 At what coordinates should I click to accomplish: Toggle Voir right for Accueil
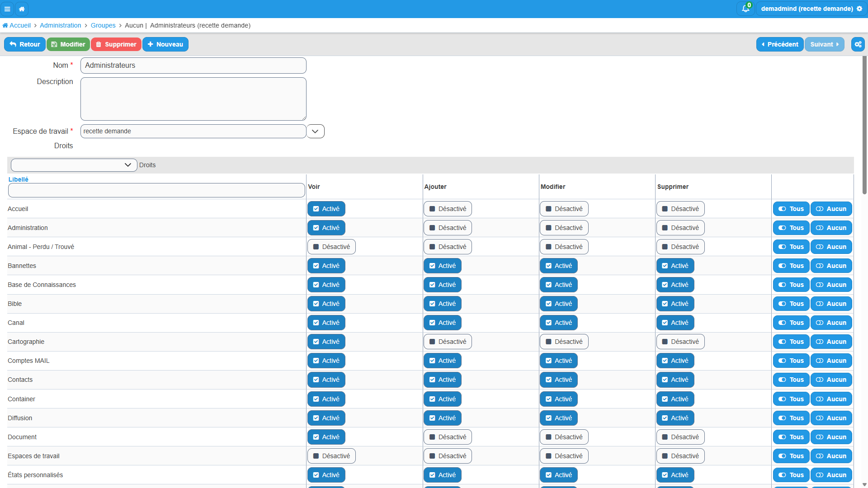click(x=326, y=209)
